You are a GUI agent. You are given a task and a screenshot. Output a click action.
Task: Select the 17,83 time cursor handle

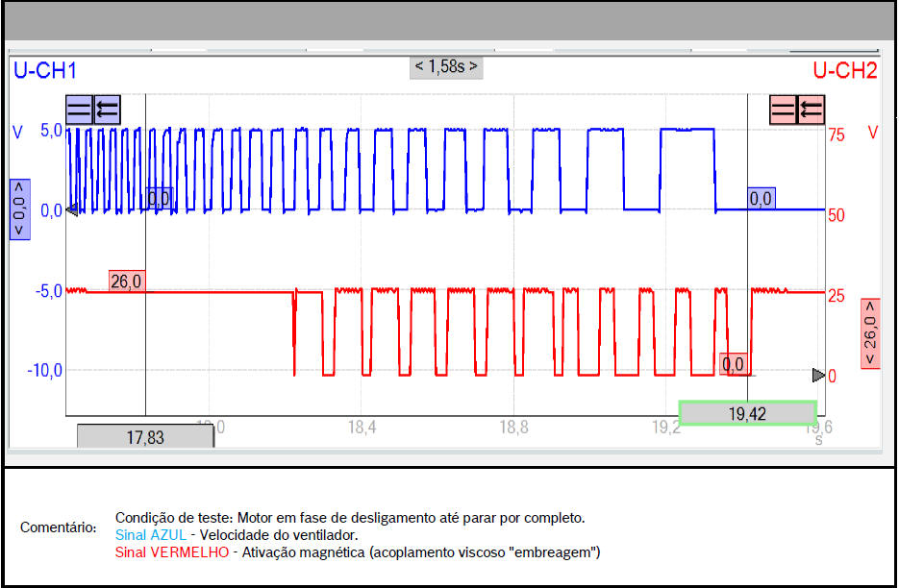coord(145,437)
